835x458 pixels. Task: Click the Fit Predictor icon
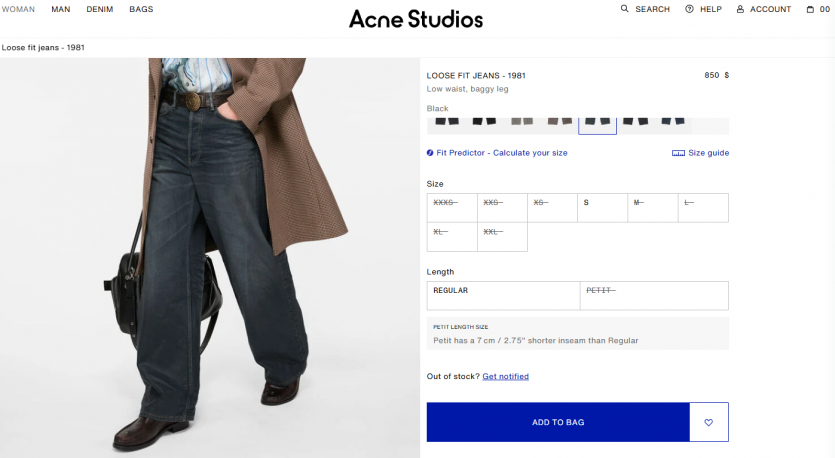430,153
